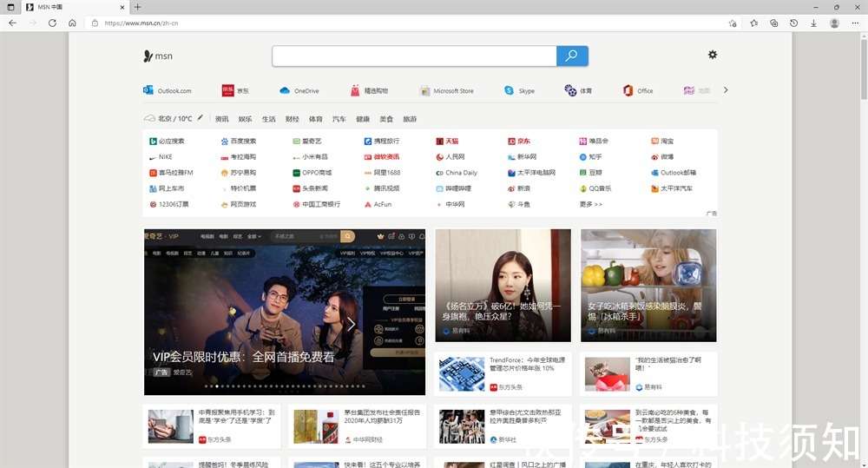Open the football team photo article card
This screenshot has height=468, width=868.
click(503, 426)
